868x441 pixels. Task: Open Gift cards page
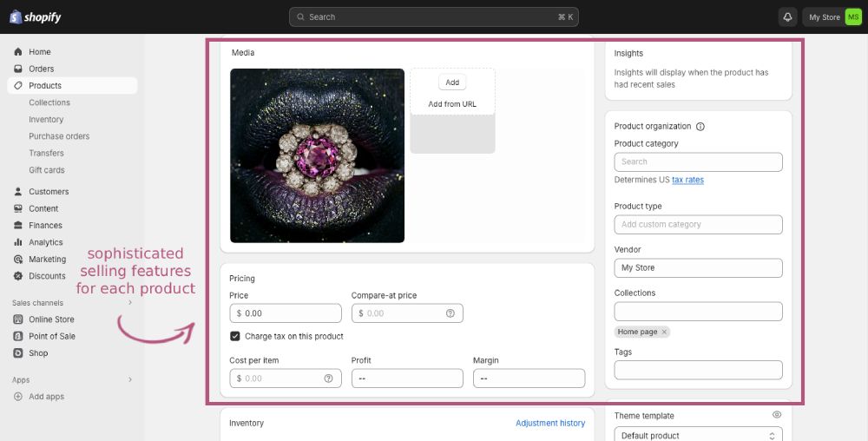(47, 170)
